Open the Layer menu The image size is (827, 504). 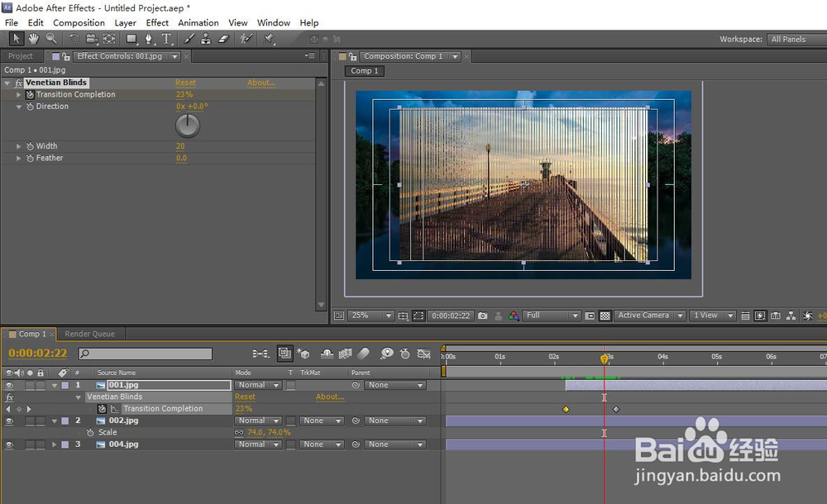(x=125, y=22)
